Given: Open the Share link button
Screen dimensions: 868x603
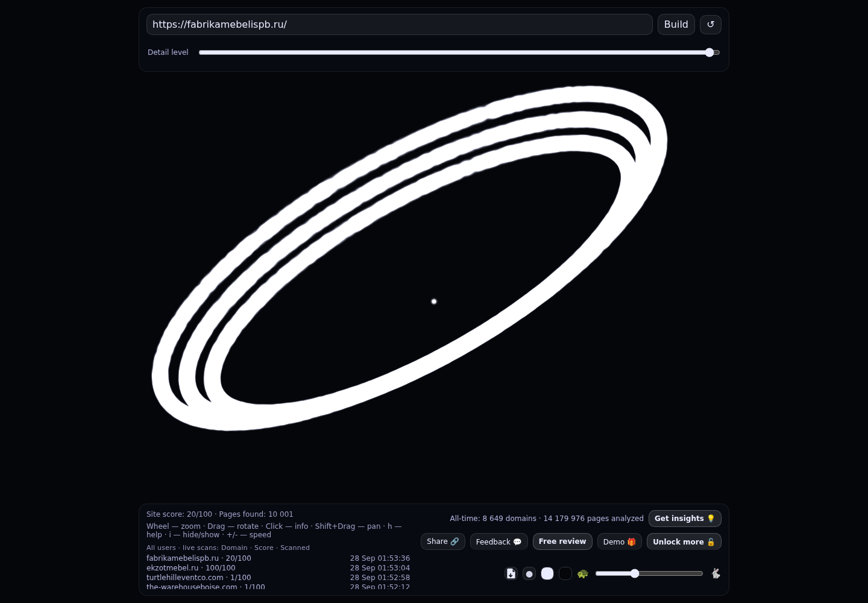Looking at the screenshot, I should (x=443, y=541).
